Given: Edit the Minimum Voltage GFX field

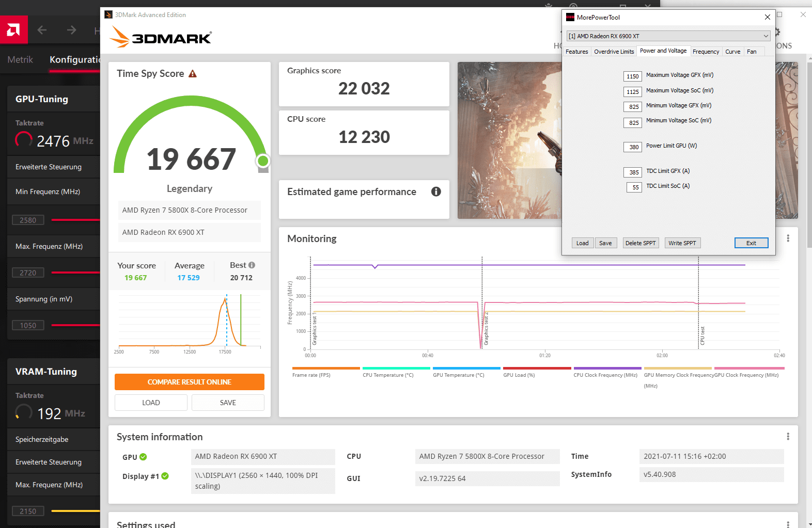Looking at the screenshot, I should coord(632,107).
